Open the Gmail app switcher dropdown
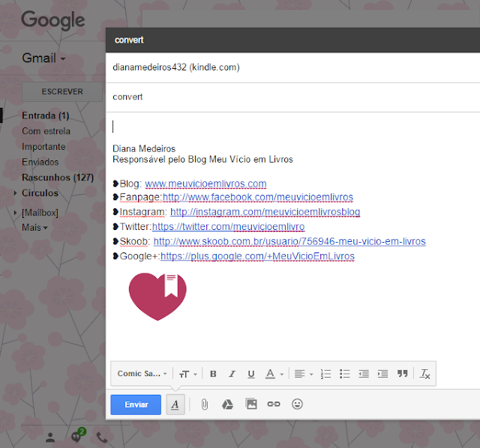 tap(43, 58)
